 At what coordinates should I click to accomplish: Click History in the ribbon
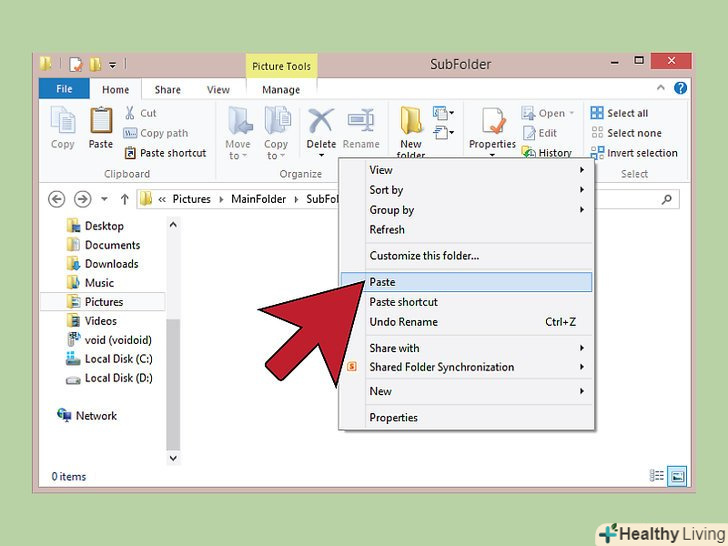pos(546,152)
